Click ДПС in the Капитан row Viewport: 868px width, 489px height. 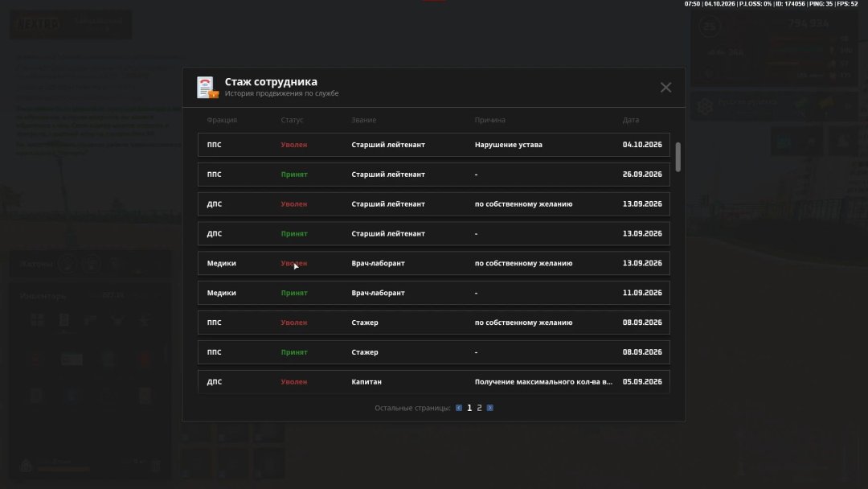[x=215, y=382]
